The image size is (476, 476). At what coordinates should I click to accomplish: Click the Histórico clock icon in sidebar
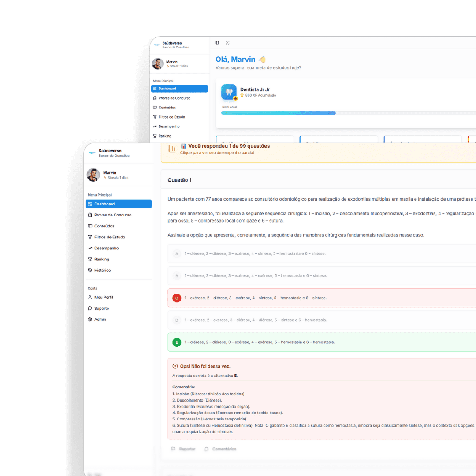[90, 271]
